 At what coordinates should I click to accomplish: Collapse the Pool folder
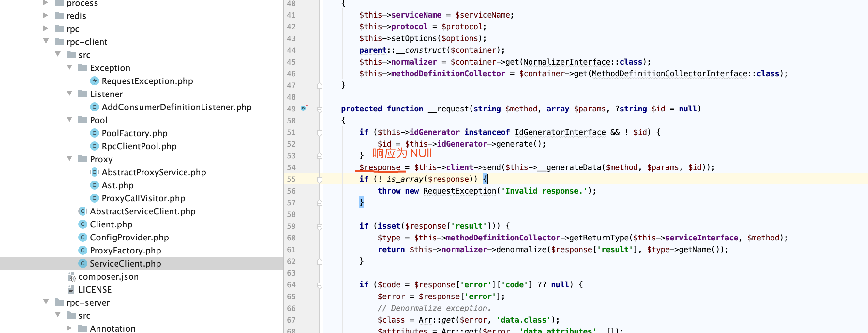coord(69,120)
